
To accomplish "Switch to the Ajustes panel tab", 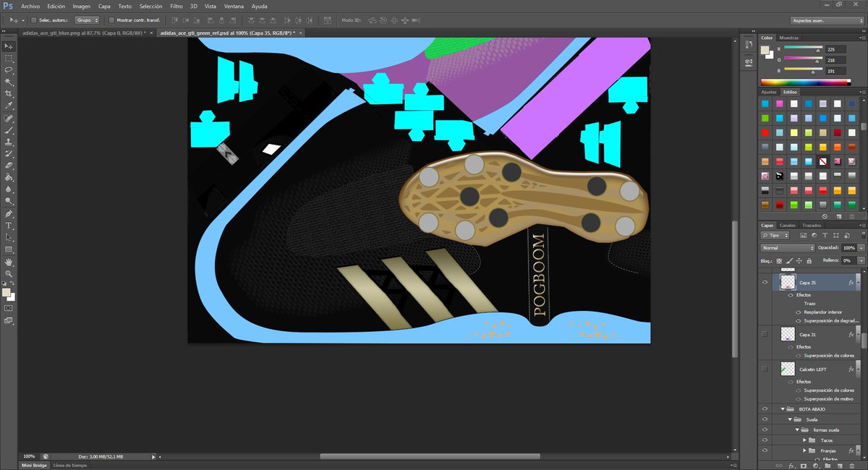I will pos(769,92).
